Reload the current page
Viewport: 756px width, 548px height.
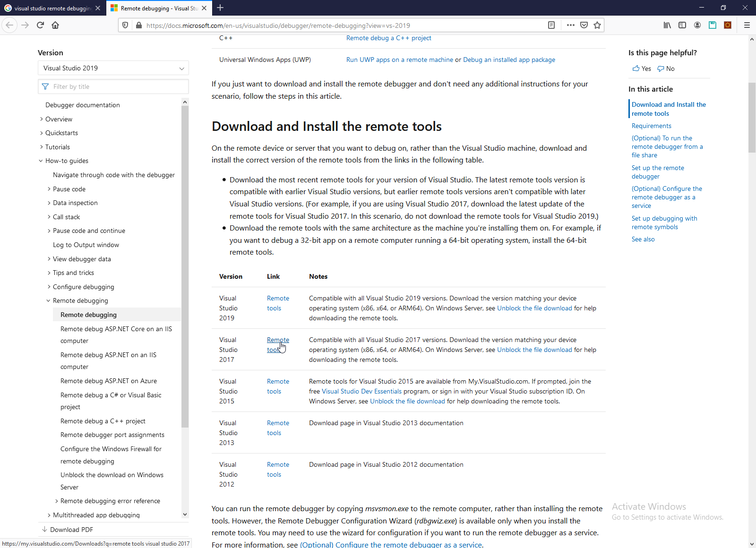pyautogui.click(x=40, y=25)
